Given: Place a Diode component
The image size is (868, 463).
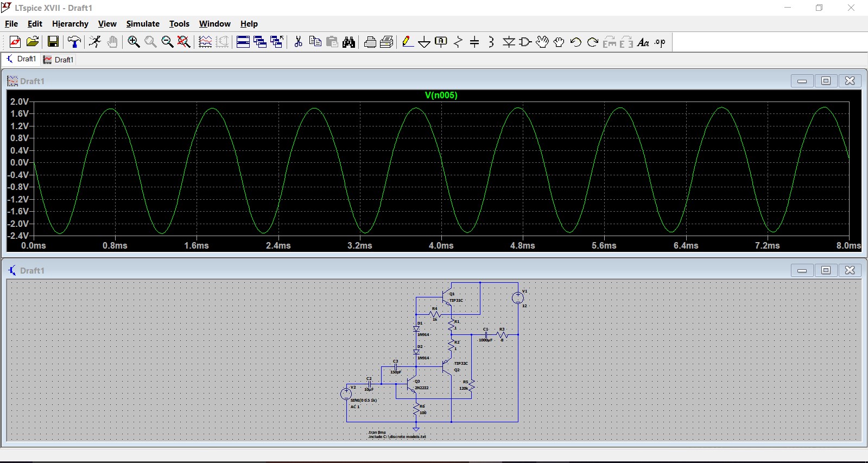Looking at the screenshot, I should pos(509,42).
